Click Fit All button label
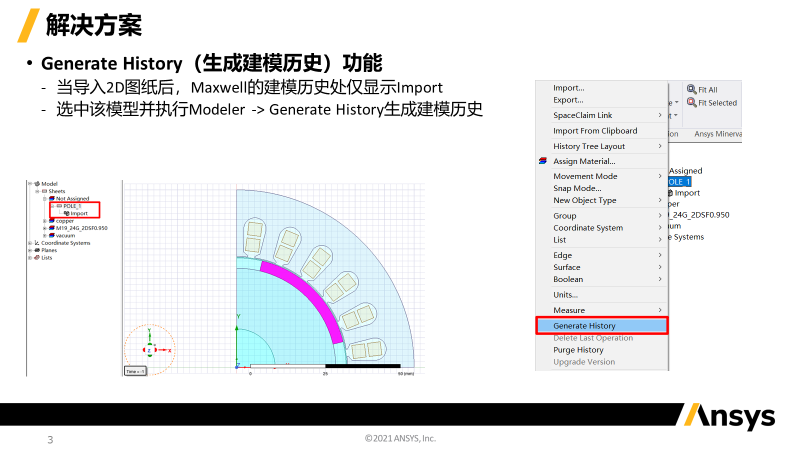Image resolution: width=800 pixels, height=450 pixels. 708,90
